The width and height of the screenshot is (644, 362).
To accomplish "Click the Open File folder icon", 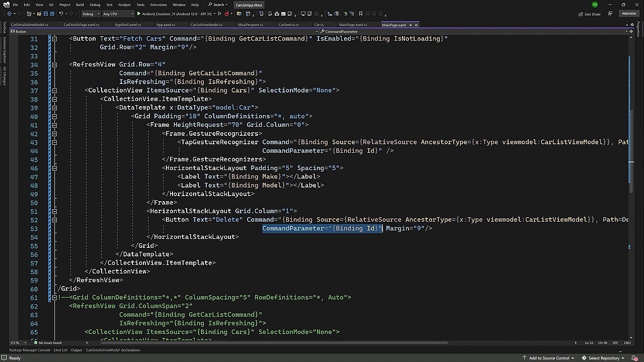I will pyautogui.click(x=38, y=14).
